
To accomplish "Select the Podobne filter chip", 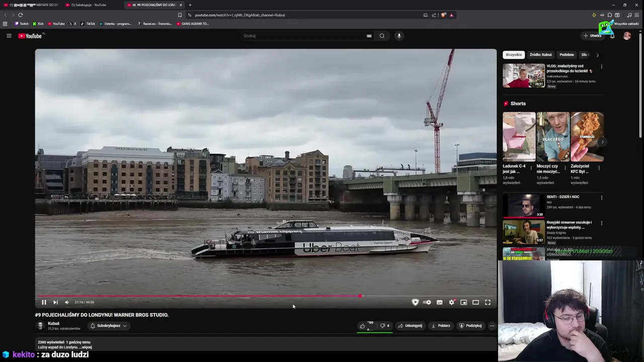I will point(567,55).
